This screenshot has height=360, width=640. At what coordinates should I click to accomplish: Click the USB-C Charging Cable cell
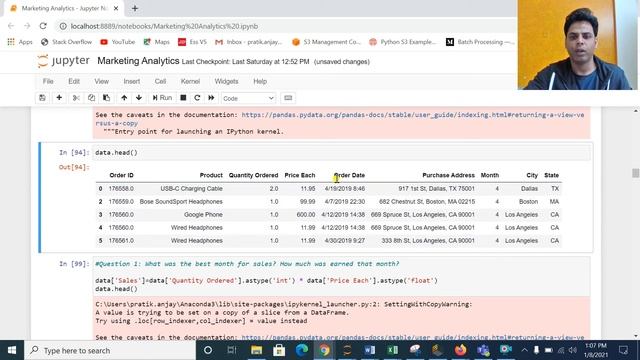(x=191, y=189)
